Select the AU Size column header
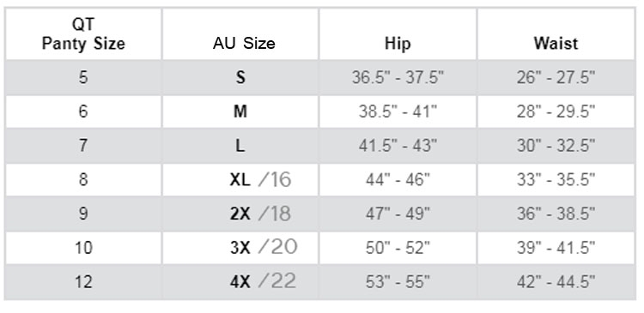Viewport: 644px width, 313px height. pos(240,34)
